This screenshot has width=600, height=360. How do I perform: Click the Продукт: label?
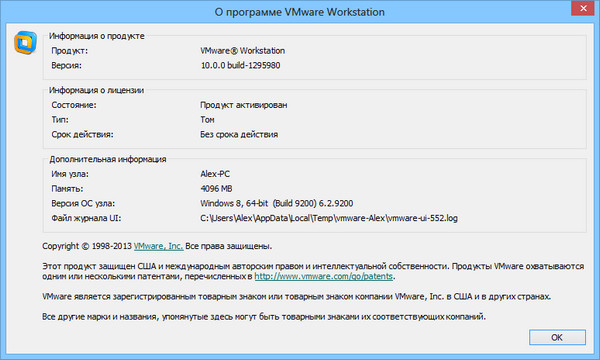click(70, 50)
